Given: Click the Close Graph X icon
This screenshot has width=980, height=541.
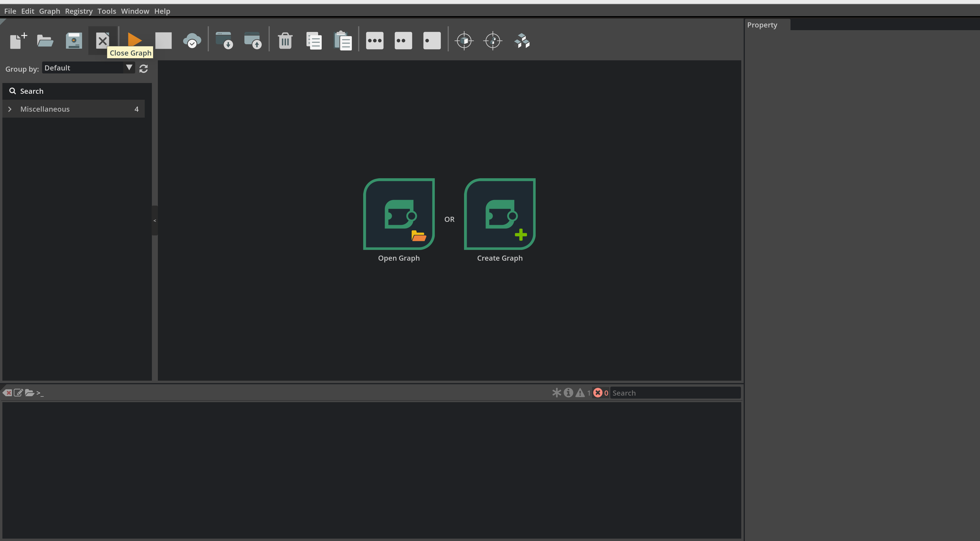Looking at the screenshot, I should 102,40.
